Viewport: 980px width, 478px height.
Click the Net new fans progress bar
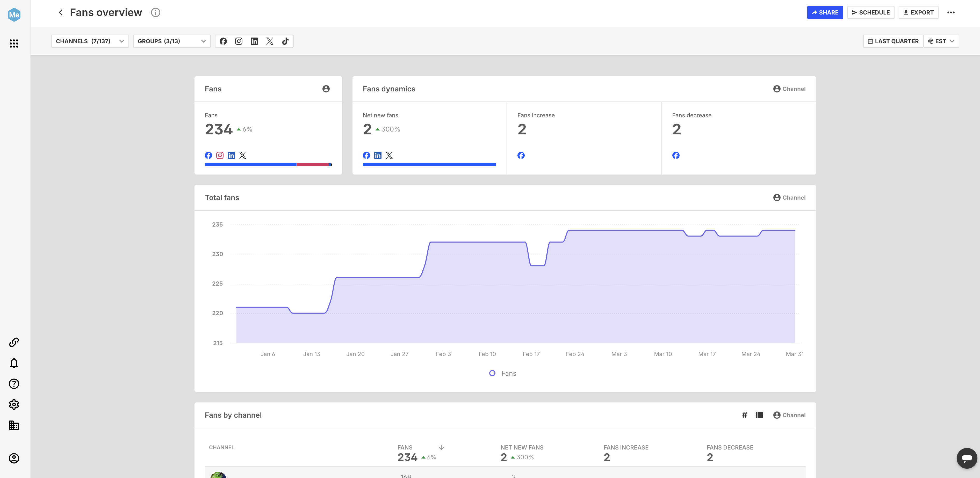tap(429, 165)
